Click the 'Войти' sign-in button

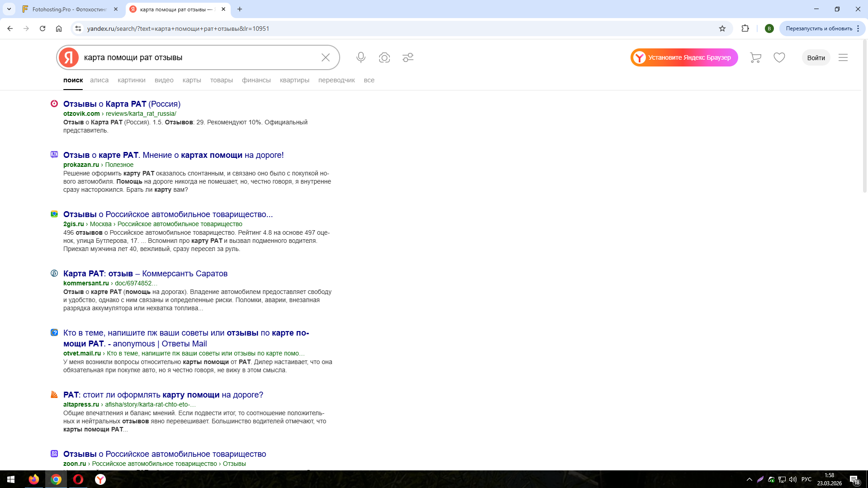pos(816,57)
